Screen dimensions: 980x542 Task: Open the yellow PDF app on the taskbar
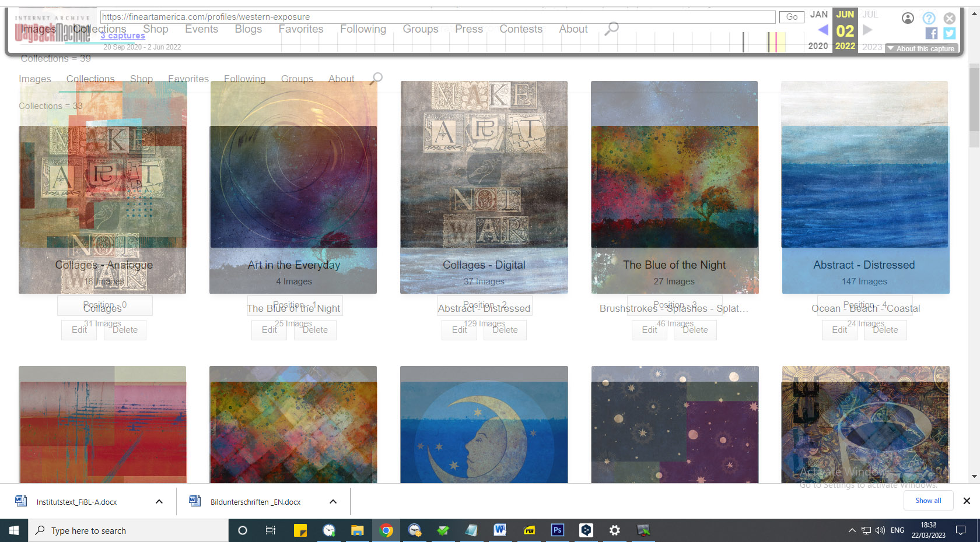(529, 530)
